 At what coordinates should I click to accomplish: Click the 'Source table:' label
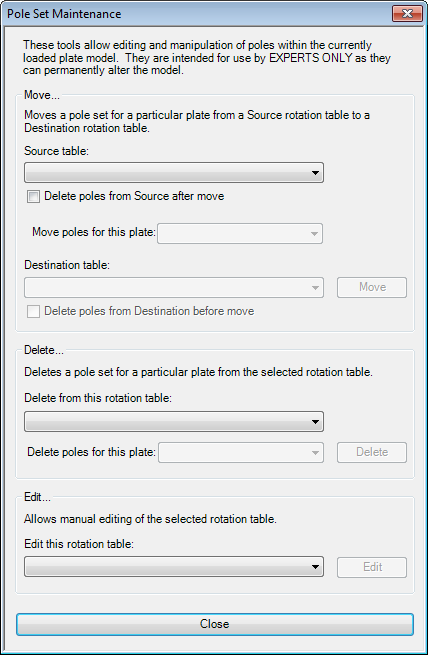click(x=57, y=151)
